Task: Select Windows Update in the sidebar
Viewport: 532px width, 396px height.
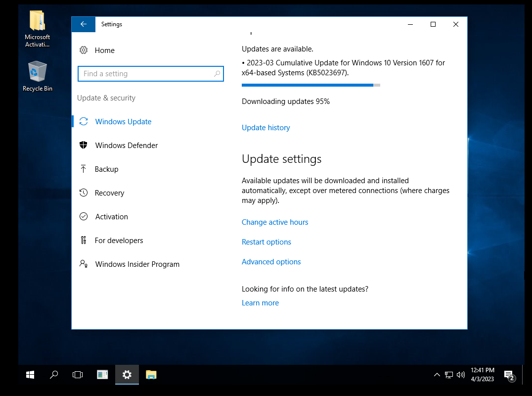Action: [123, 122]
